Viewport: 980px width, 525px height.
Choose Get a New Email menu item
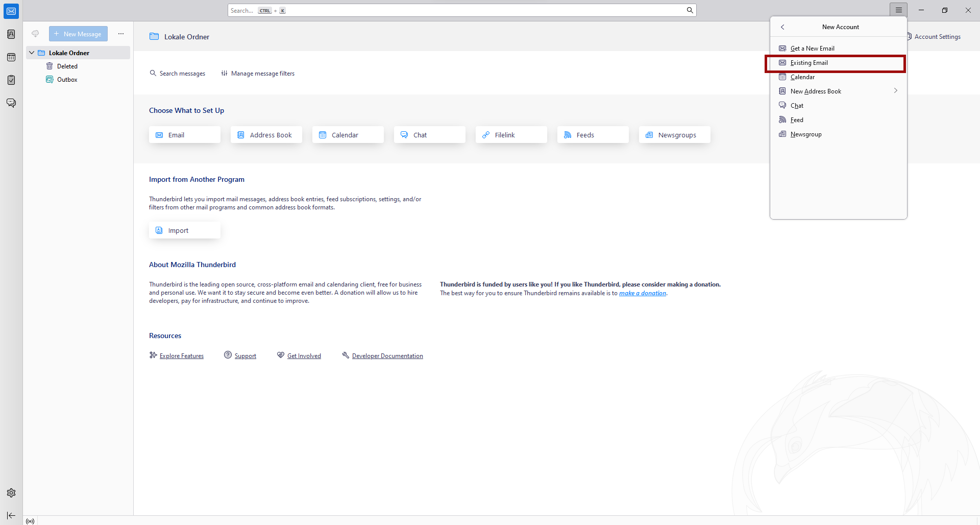[838, 49]
